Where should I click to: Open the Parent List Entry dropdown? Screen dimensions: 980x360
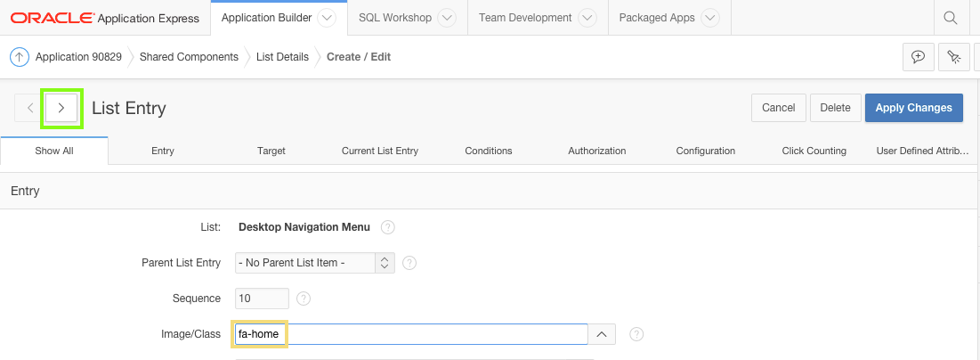[315, 263]
